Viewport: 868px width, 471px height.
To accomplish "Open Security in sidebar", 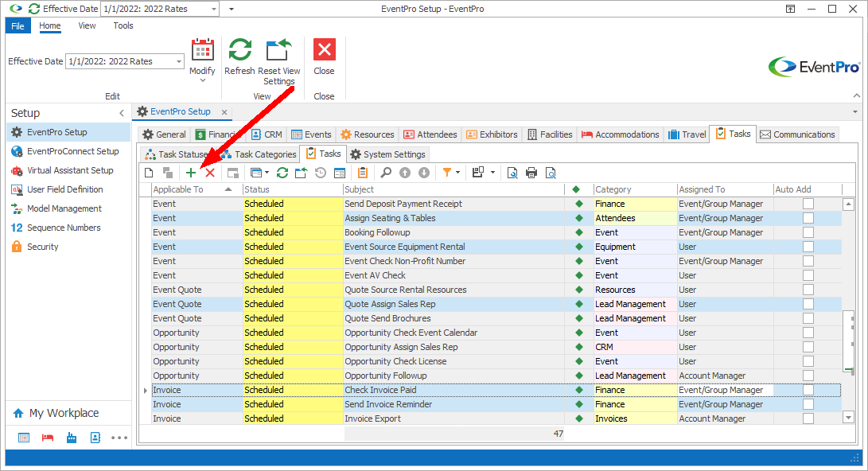I will 68,247.
